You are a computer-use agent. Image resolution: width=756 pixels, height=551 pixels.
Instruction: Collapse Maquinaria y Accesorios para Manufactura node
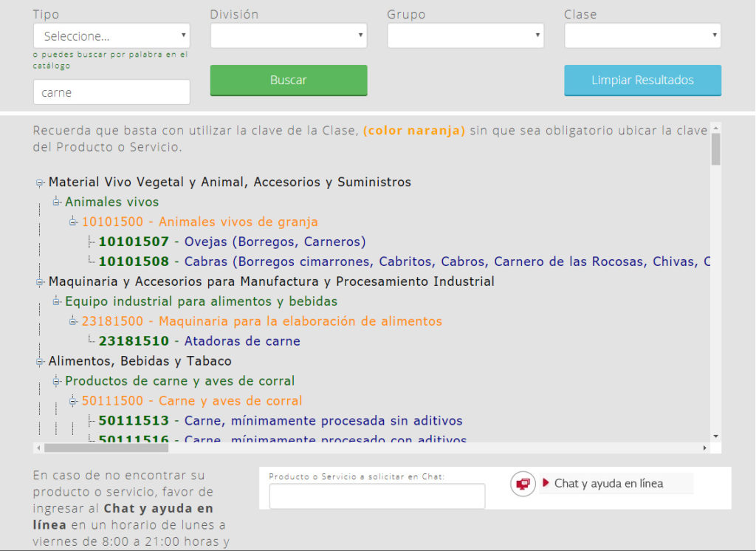pyautogui.click(x=40, y=282)
